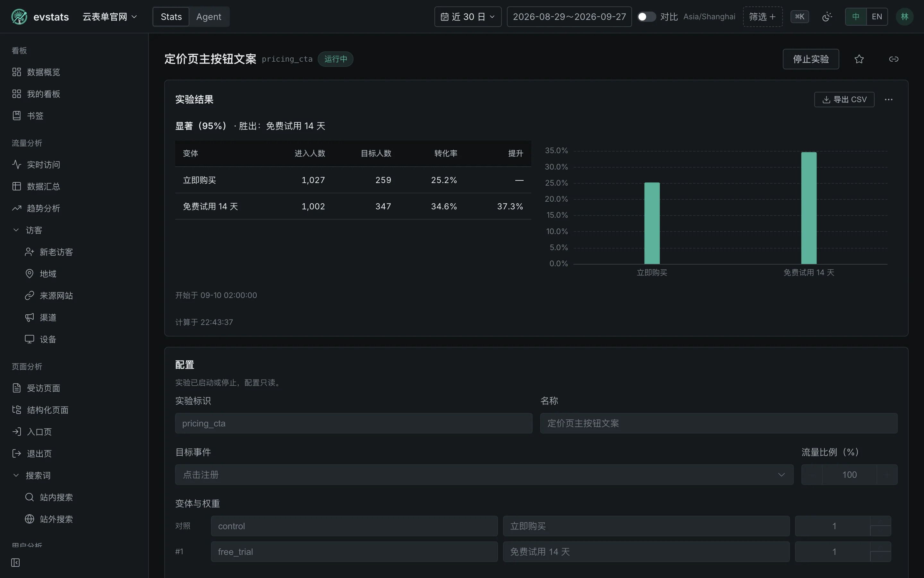The height and width of the screenshot is (578, 924).
Task: Open command palette ⌘K shortcut
Action: coord(800,17)
